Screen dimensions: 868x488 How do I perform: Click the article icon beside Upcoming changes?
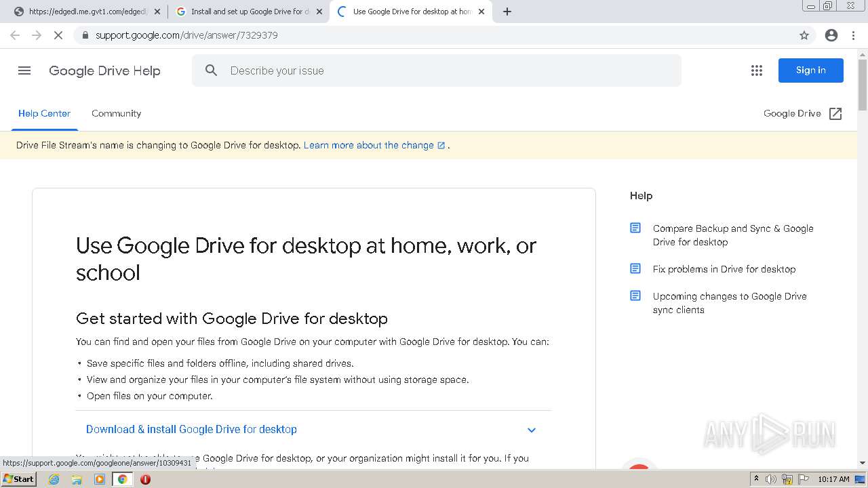click(635, 296)
